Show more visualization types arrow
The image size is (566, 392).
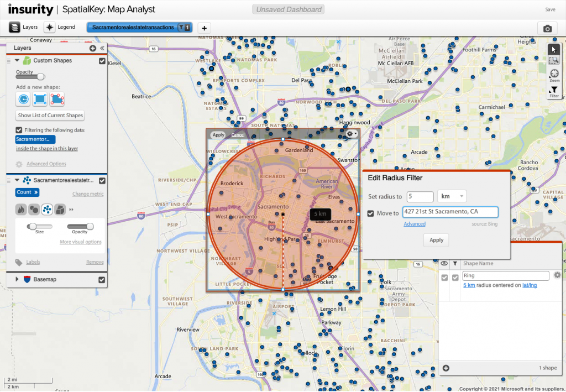coord(71,210)
